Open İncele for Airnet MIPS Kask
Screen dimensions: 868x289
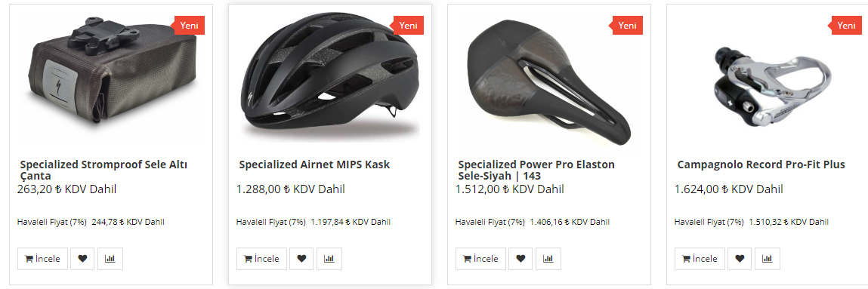262,259
